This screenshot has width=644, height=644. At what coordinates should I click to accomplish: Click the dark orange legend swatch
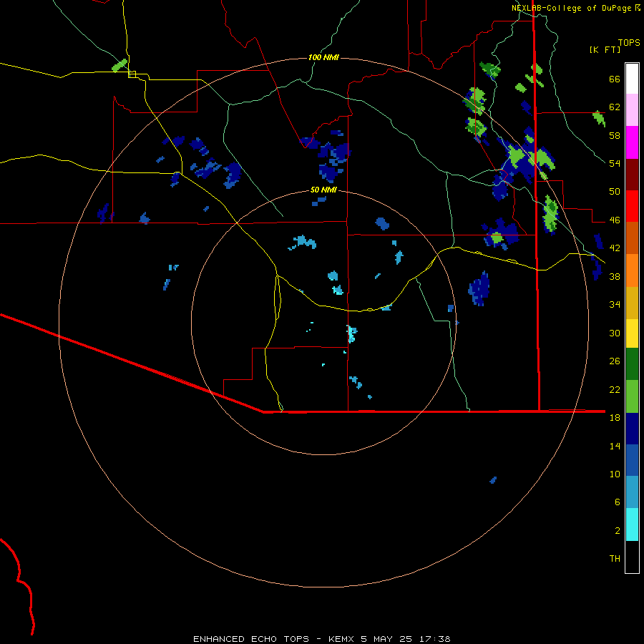632,238
